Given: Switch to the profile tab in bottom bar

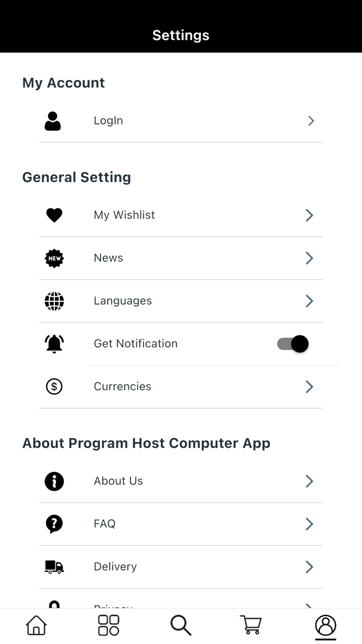Looking at the screenshot, I should coord(325,625).
